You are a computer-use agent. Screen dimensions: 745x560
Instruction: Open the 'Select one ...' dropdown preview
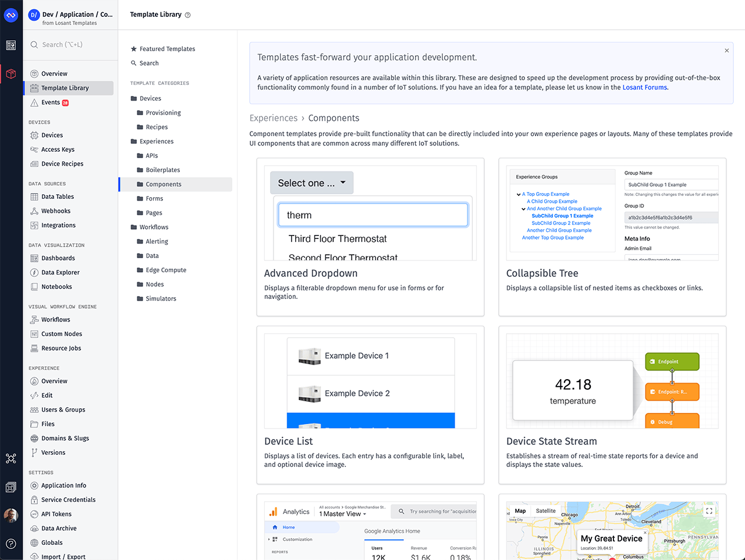pos(311,183)
